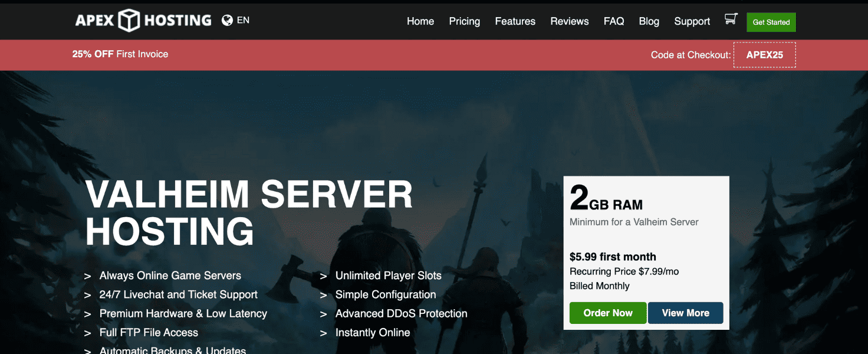
Task: Click the globe language icon
Action: pos(227,19)
